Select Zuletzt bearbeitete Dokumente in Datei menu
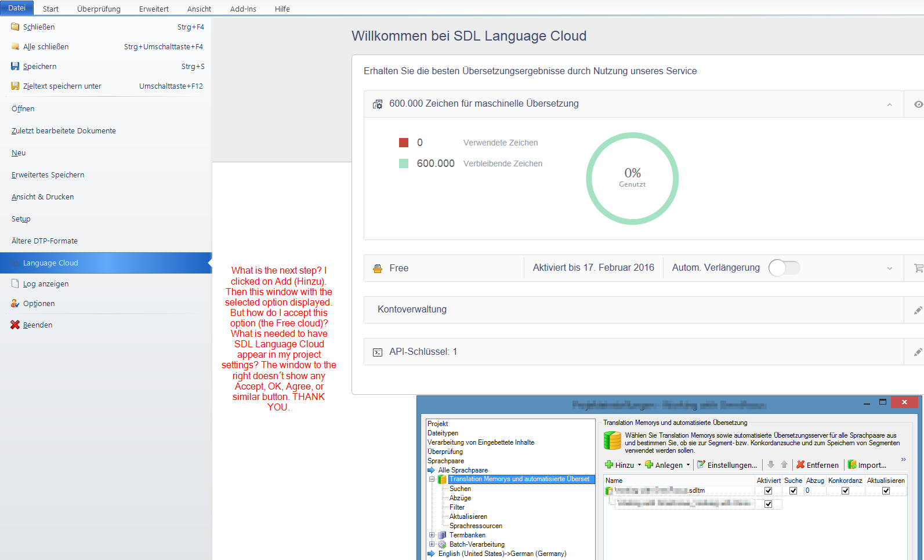 tap(64, 131)
